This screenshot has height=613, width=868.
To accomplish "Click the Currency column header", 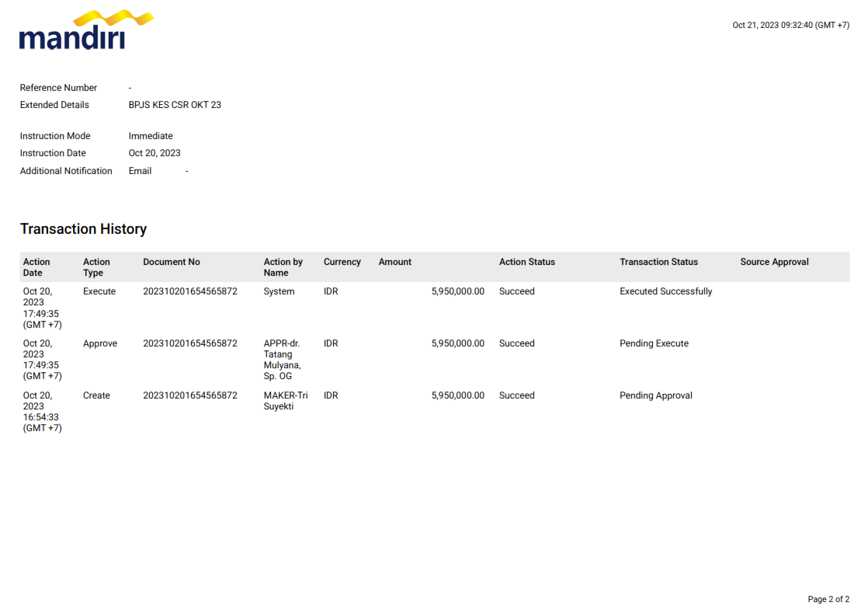I will (342, 263).
